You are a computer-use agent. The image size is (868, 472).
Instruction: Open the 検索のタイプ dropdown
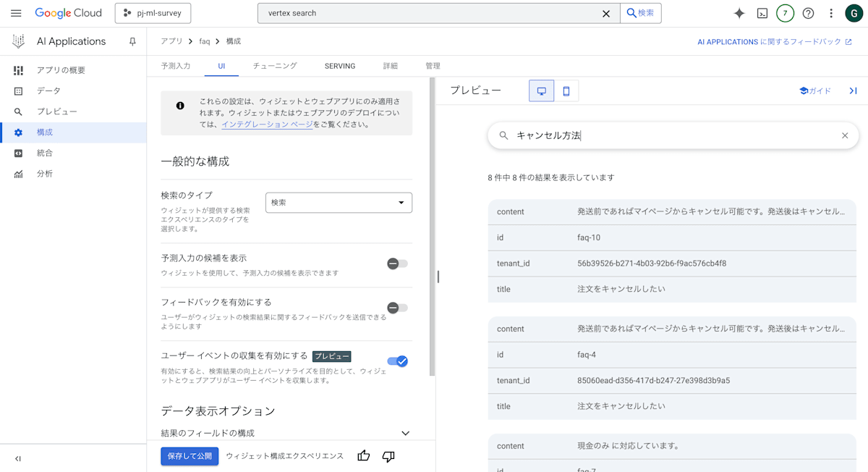[x=339, y=203]
